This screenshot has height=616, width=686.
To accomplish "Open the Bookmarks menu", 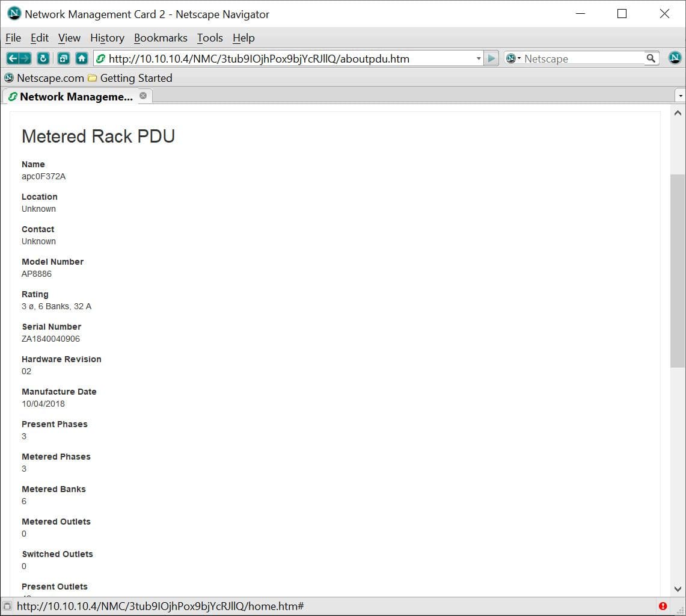I will 161,38.
